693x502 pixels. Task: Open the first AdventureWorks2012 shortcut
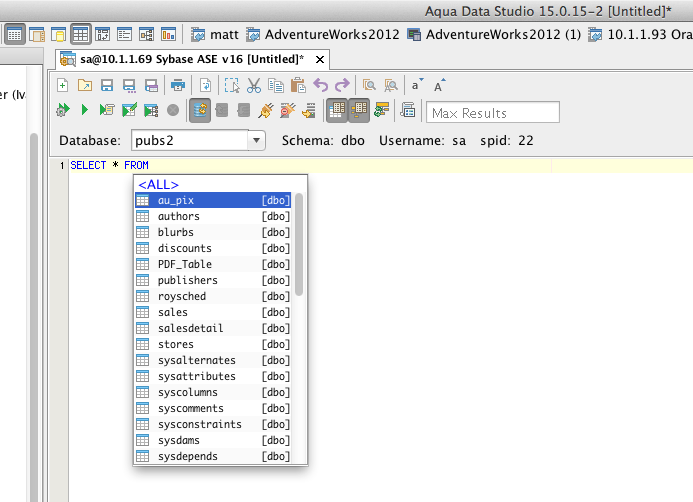pyautogui.click(x=323, y=34)
